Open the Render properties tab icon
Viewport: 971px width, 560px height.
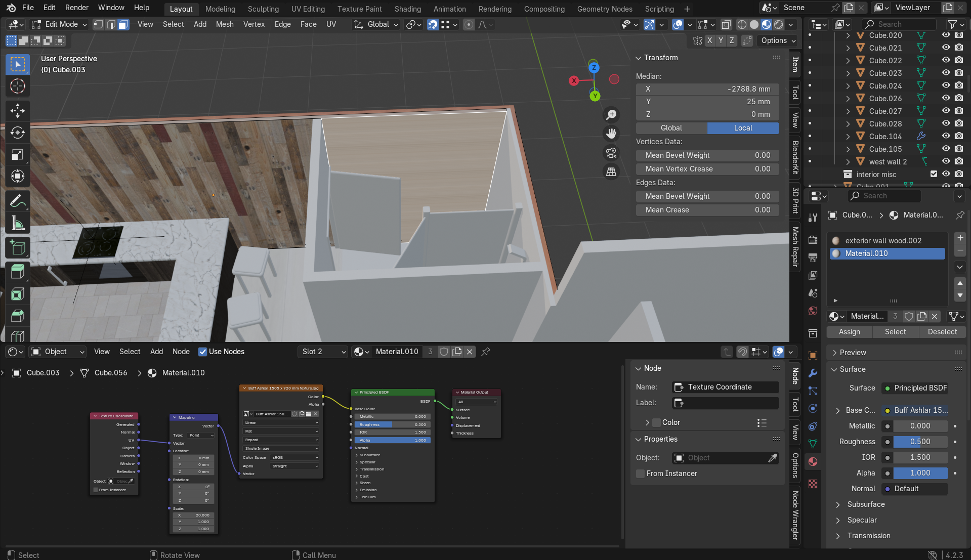tap(813, 239)
